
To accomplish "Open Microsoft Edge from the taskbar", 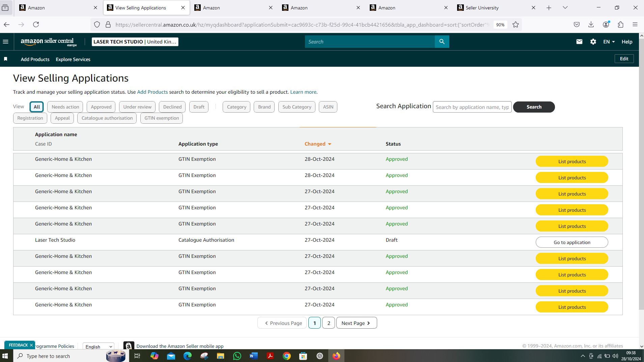I will [x=188, y=356].
